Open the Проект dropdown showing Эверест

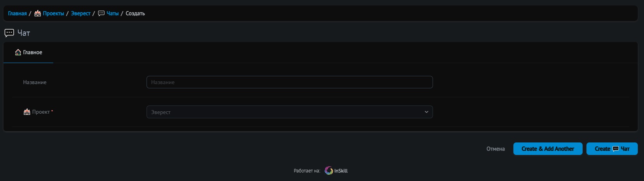pos(289,112)
